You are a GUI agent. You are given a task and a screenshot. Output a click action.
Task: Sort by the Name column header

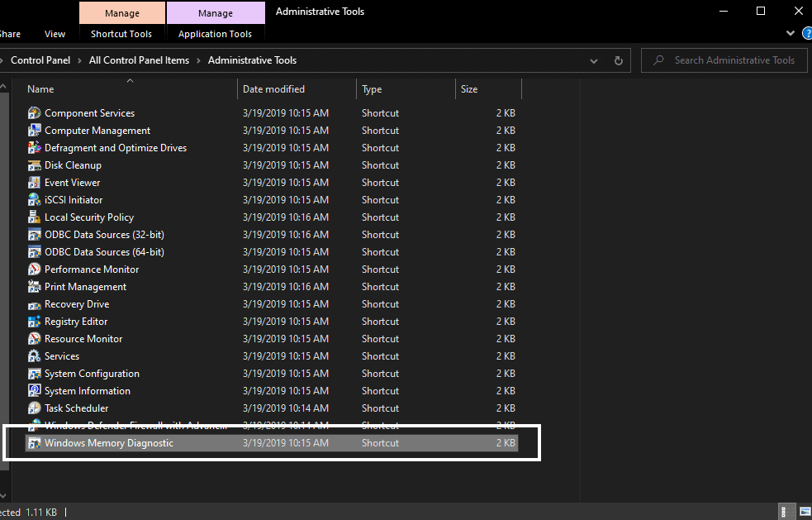tap(124, 89)
